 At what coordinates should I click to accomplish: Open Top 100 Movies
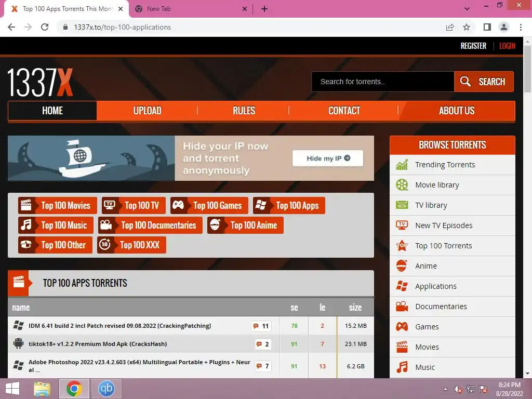pos(58,205)
